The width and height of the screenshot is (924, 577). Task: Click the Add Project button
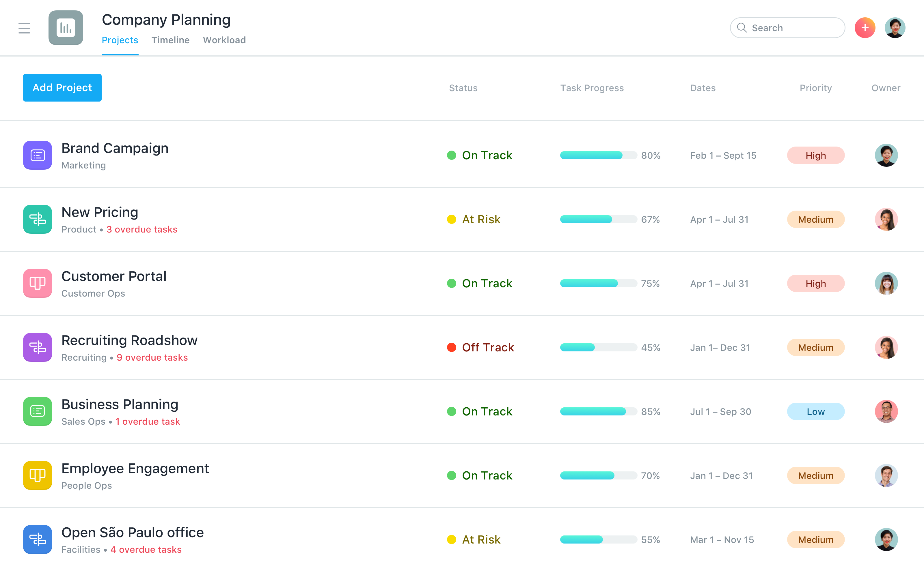[62, 87]
